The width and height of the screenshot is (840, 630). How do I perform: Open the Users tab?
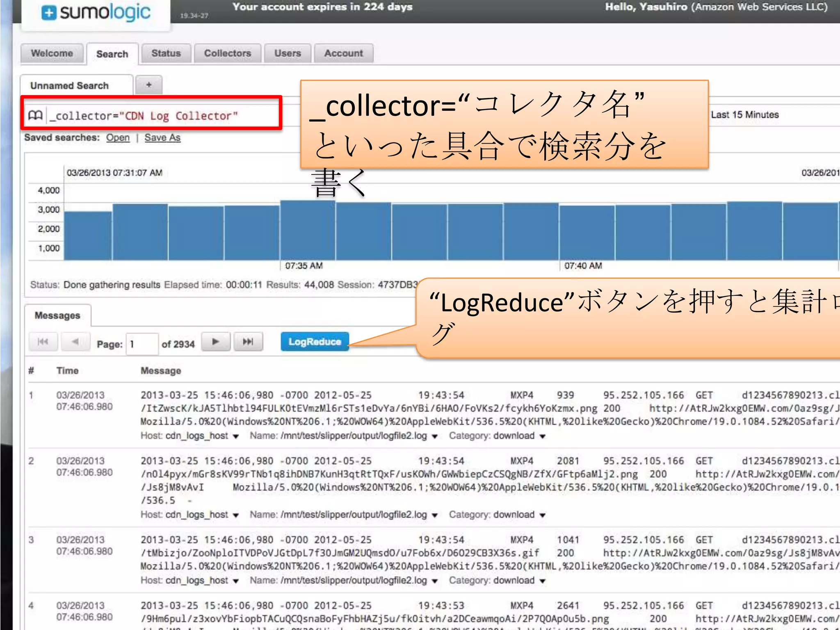click(288, 53)
